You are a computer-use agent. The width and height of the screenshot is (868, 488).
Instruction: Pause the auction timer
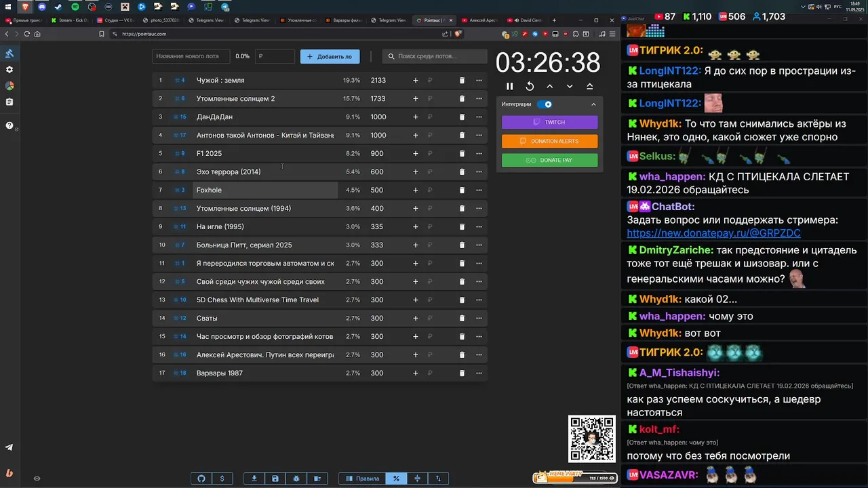coord(510,86)
